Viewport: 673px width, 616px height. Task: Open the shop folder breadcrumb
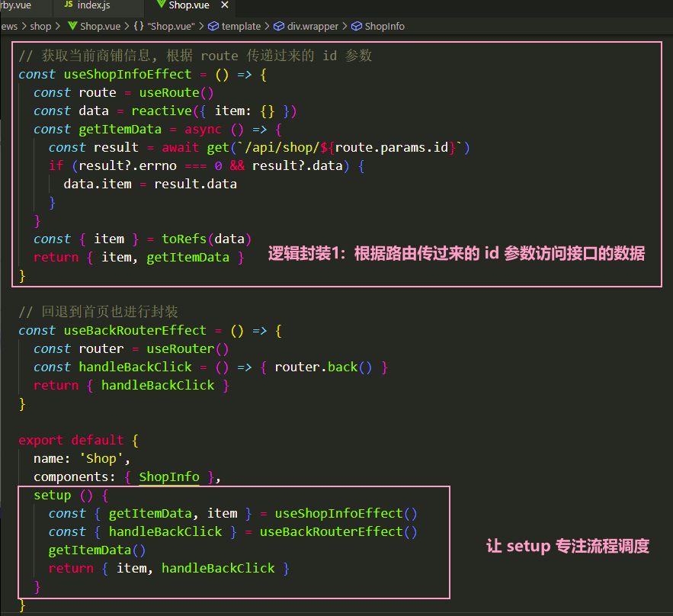[x=40, y=27]
